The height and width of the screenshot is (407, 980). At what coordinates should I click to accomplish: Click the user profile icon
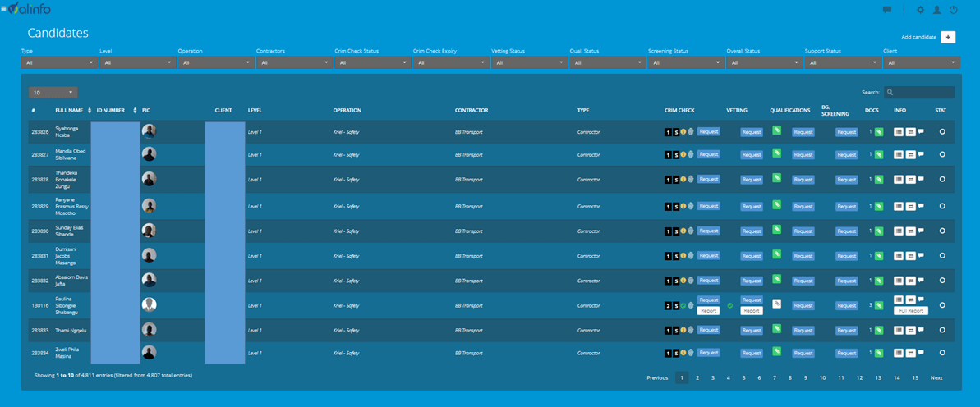(936, 10)
